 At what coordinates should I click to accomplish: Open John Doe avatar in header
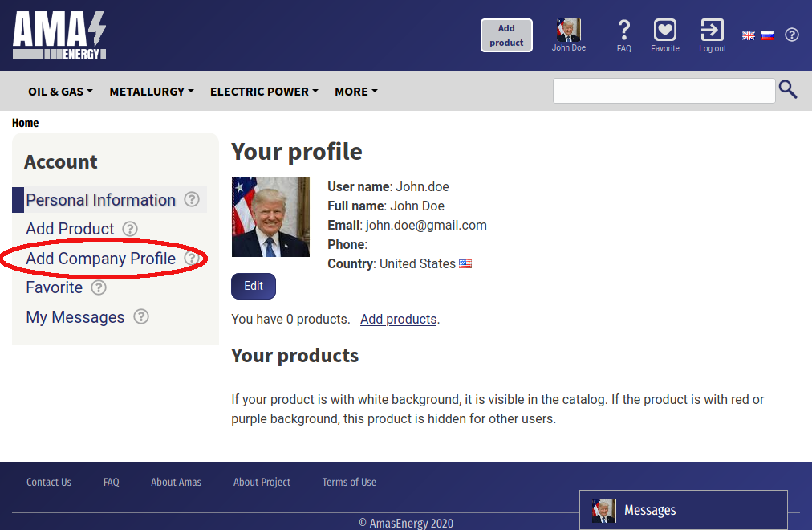click(x=569, y=30)
